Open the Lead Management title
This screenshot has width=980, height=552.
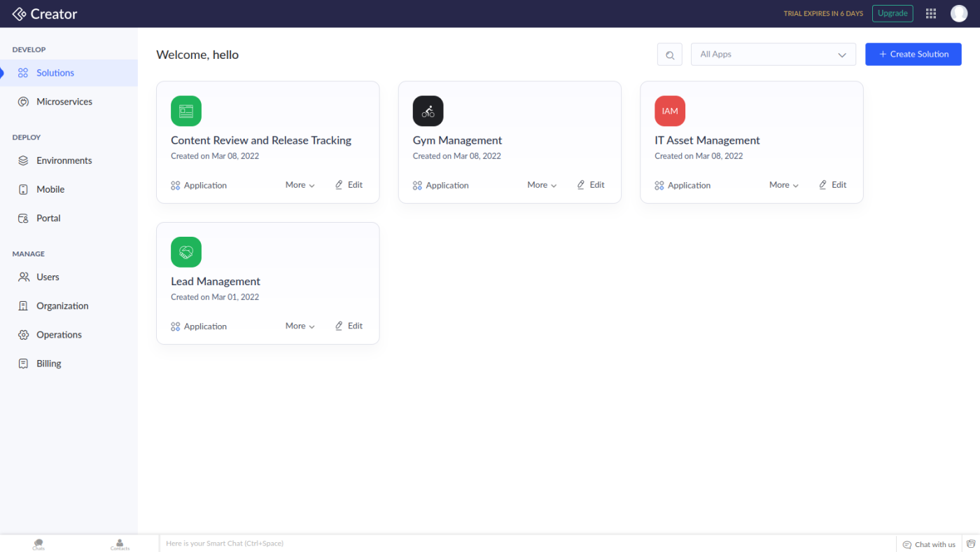[x=216, y=281]
